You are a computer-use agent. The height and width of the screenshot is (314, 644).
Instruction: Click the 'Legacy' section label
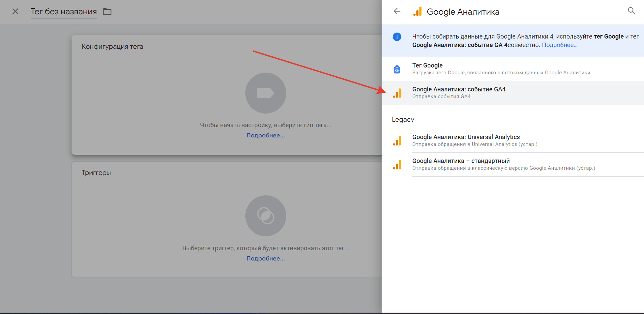click(x=403, y=120)
